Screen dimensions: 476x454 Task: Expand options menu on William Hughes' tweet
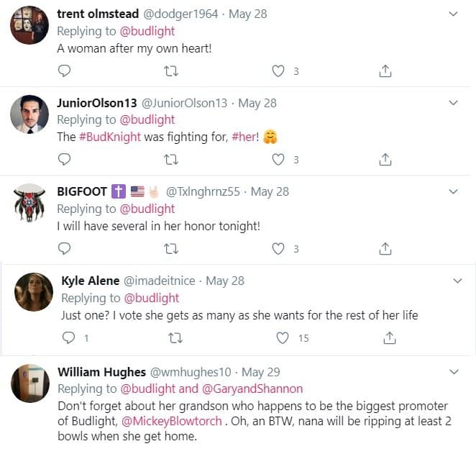453,372
